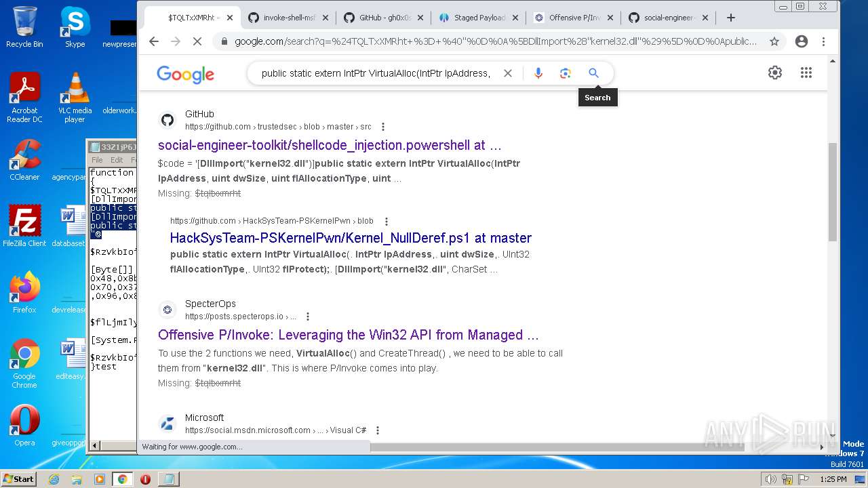The height and width of the screenshot is (488, 868).
Task: Clear the Google search box text
Action: pos(507,73)
